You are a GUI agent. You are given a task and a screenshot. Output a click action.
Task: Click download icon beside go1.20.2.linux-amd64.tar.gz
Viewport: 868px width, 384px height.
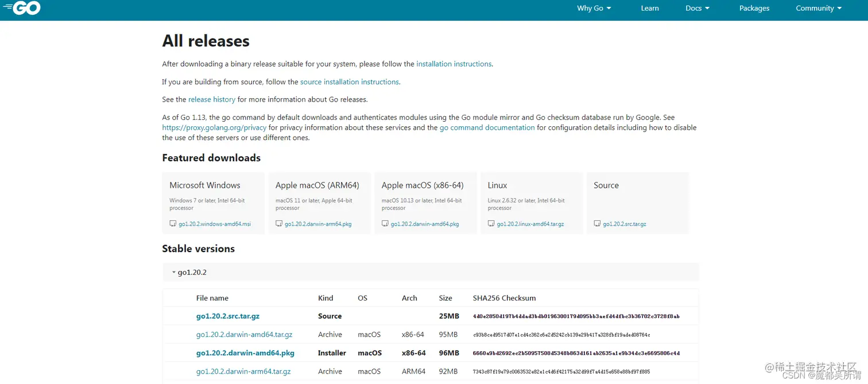coord(491,224)
